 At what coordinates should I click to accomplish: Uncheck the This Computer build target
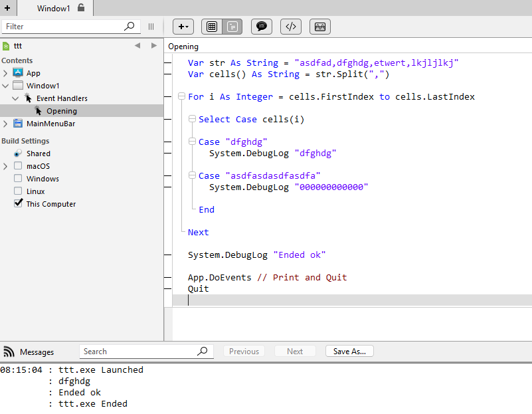(x=18, y=204)
